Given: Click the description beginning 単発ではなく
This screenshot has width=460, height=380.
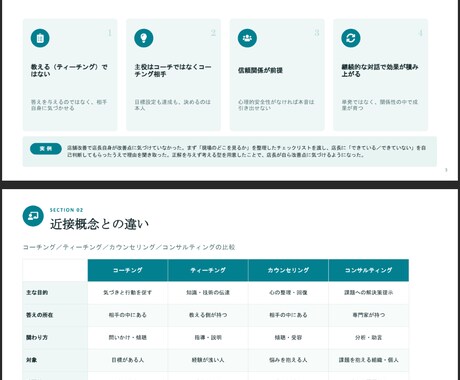Looking at the screenshot, I should click(x=379, y=105).
